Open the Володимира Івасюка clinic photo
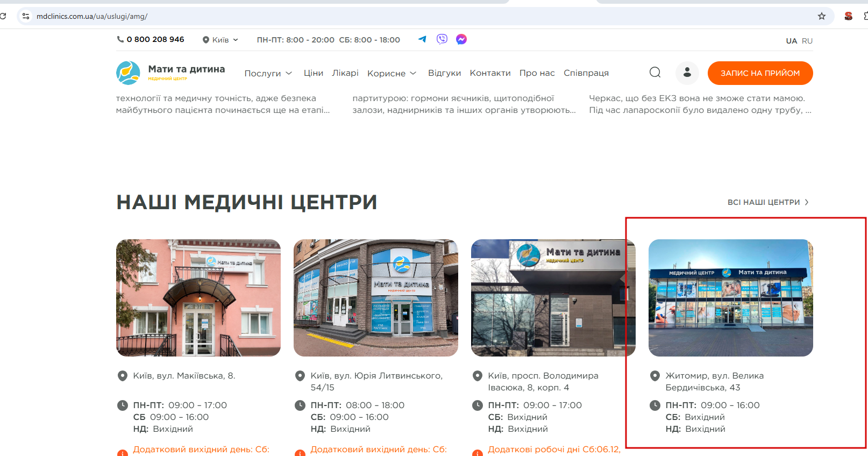The image size is (868, 456). point(553,298)
